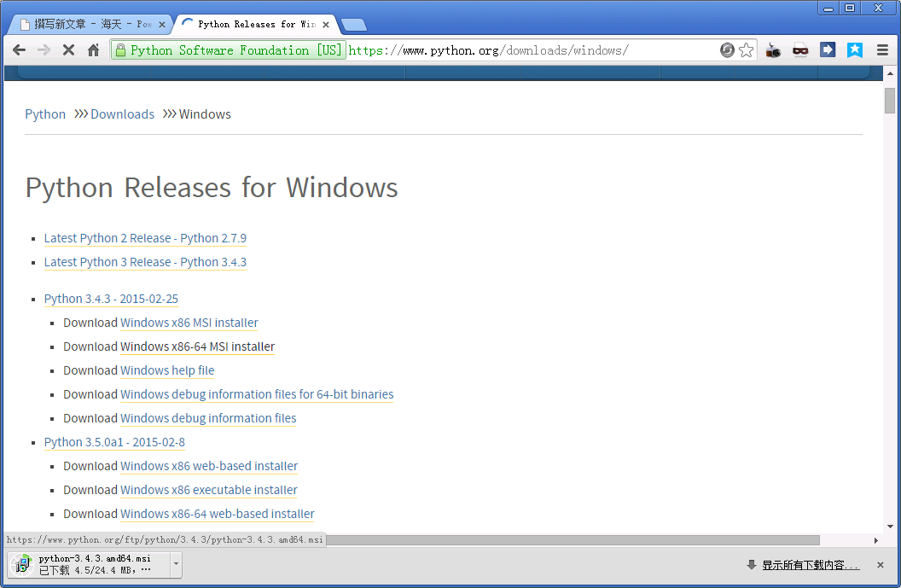Image resolution: width=901 pixels, height=588 pixels.
Task: Download Windows x86-64 MSI installer
Action: click(x=198, y=346)
